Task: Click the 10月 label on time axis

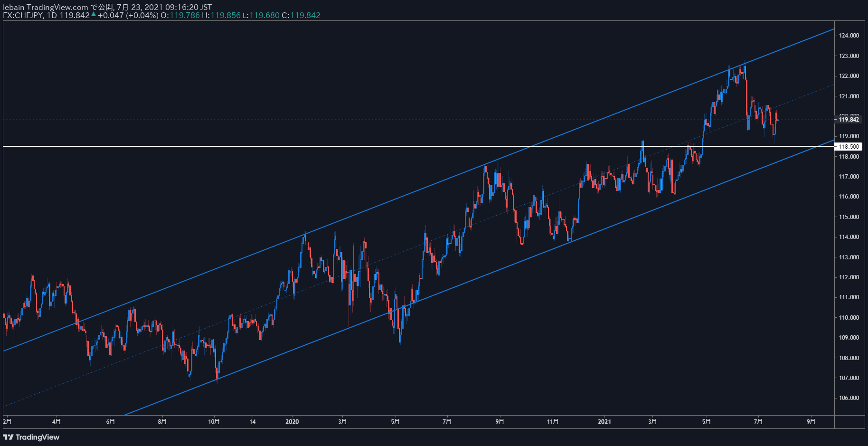Action: tap(214, 422)
